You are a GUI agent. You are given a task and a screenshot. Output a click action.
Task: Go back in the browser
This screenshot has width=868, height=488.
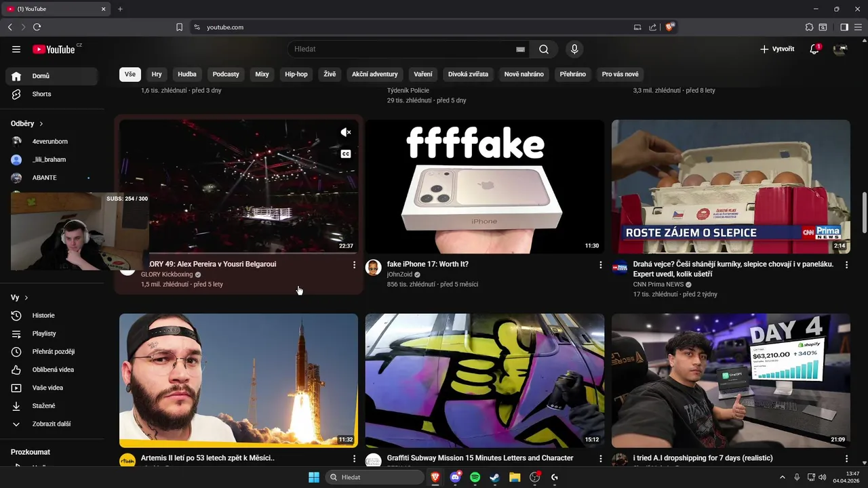[x=9, y=27]
